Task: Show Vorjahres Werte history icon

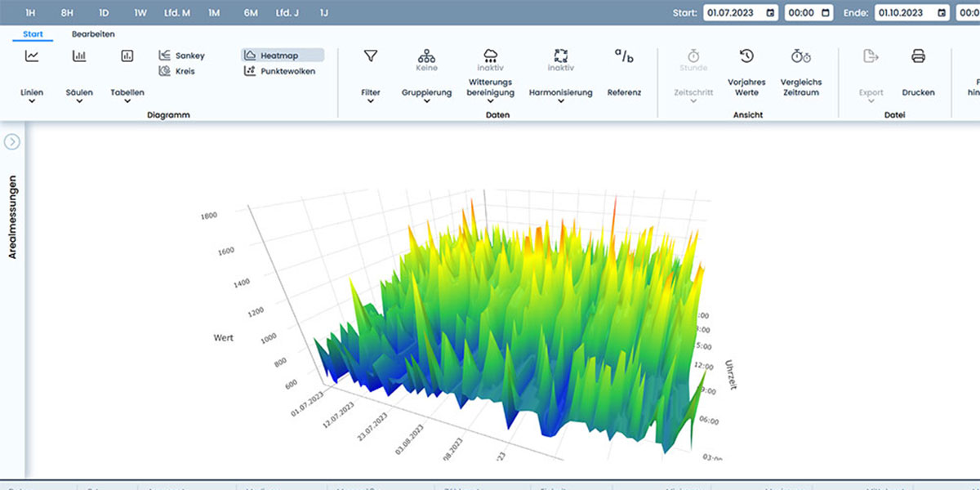Action: click(746, 56)
